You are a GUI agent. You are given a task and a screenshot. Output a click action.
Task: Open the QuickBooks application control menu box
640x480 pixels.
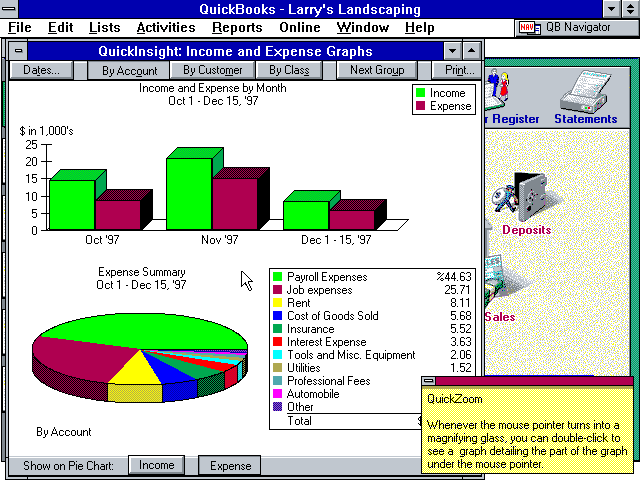(9, 9)
